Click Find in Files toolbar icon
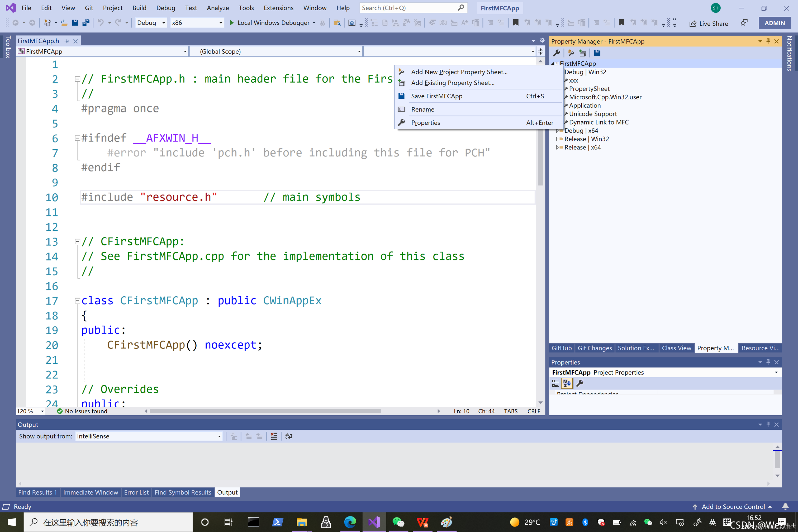The width and height of the screenshot is (798, 532). click(337, 23)
